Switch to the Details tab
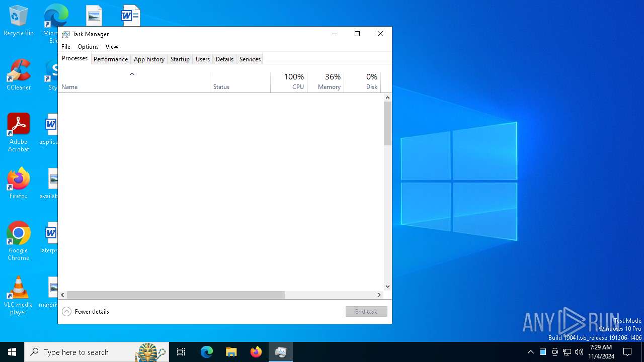Screen dimensions: 644x362 (224, 59)
